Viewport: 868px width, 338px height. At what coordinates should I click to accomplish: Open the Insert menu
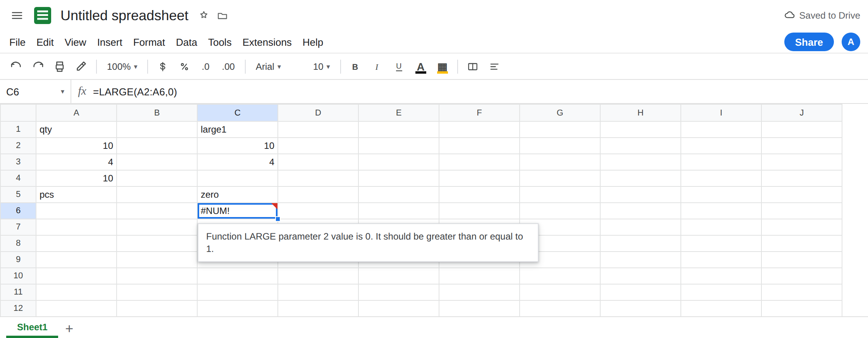(x=110, y=42)
